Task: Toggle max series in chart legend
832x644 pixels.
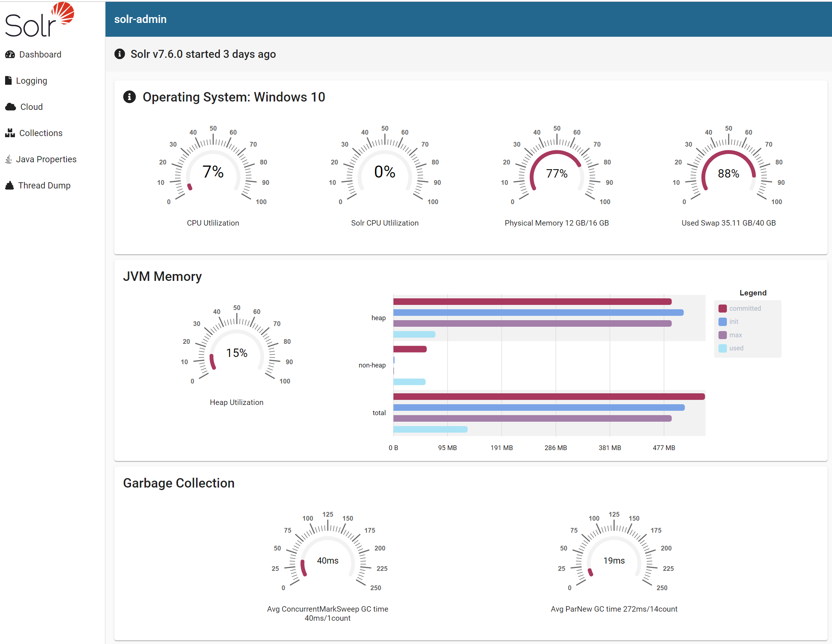Action: [735, 335]
